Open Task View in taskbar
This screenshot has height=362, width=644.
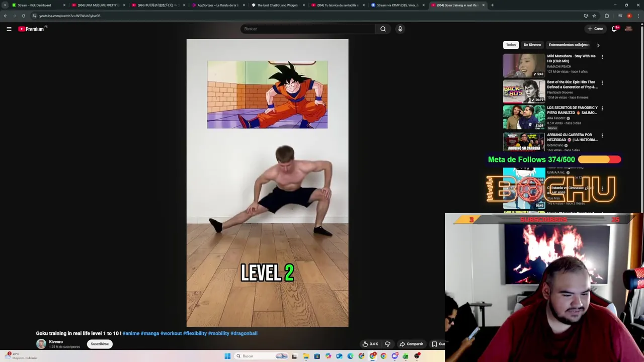click(294, 356)
